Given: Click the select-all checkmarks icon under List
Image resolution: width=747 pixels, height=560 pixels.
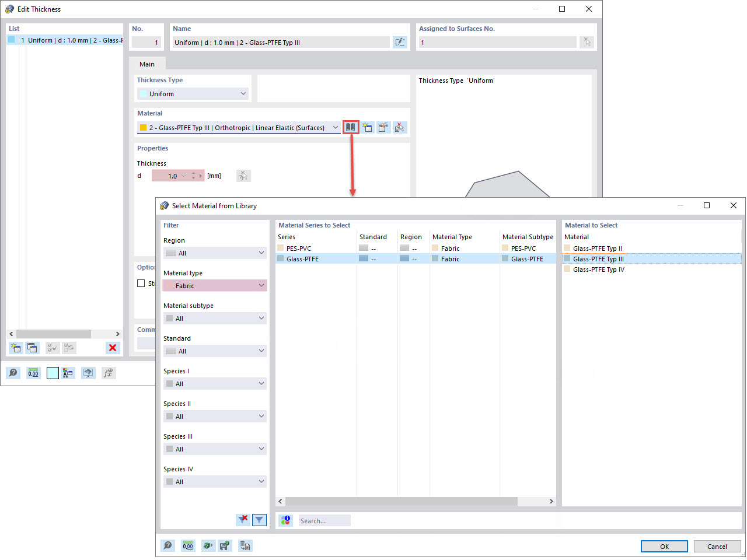Looking at the screenshot, I should coord(53,348).
